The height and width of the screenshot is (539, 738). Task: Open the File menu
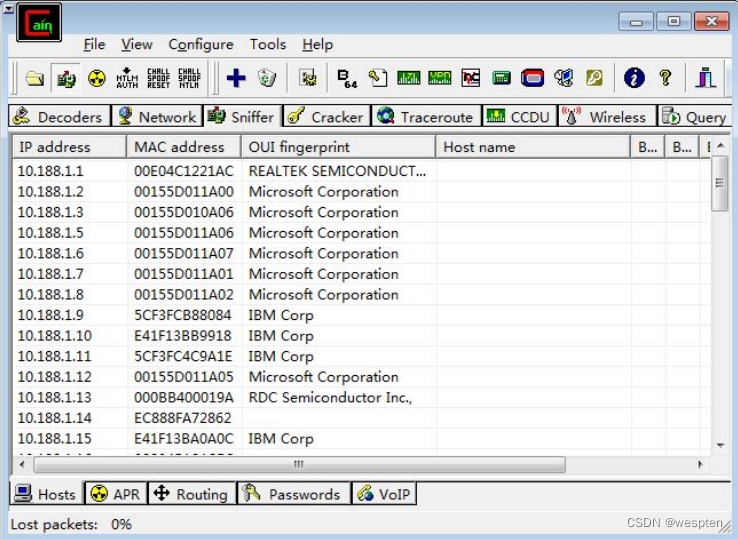pos(94,44)
